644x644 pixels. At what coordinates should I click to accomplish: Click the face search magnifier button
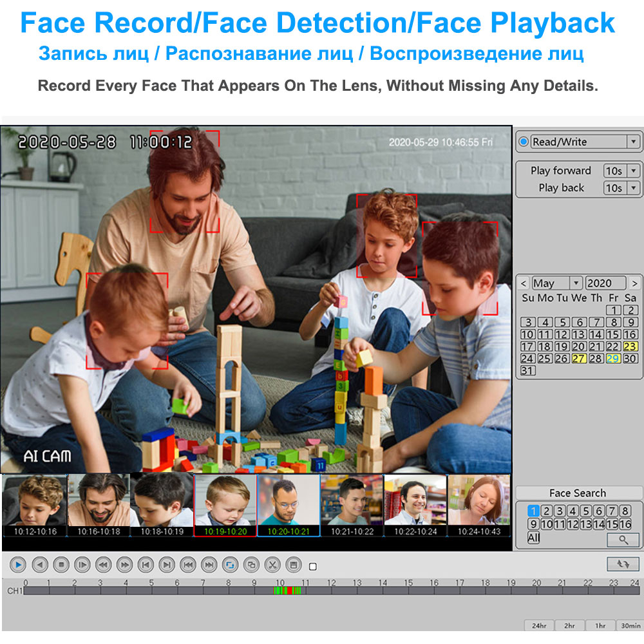[x=623, y=539]
